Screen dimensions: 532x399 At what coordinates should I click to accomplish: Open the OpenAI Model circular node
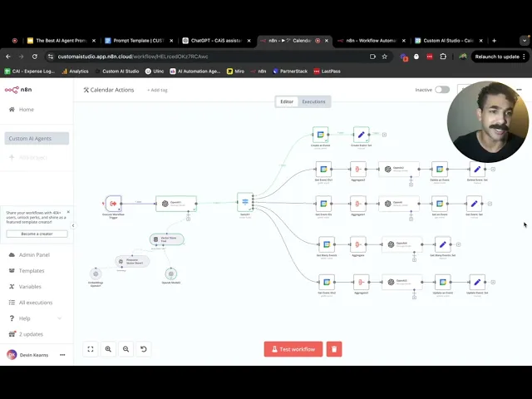click(x=171, y=273)
